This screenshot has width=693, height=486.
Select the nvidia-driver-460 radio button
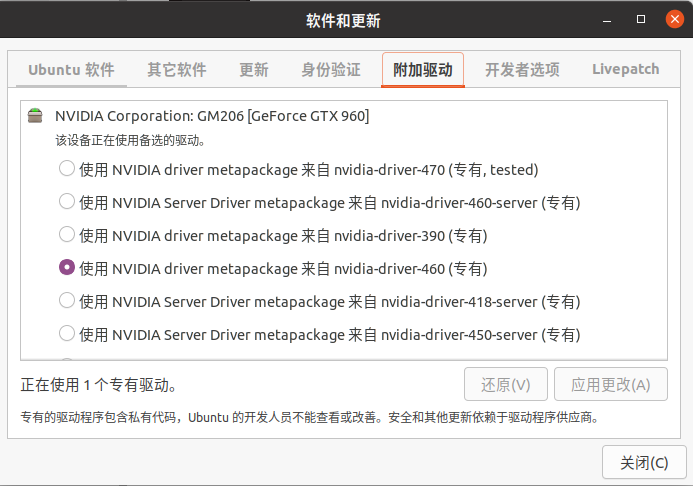click(67, 267)
